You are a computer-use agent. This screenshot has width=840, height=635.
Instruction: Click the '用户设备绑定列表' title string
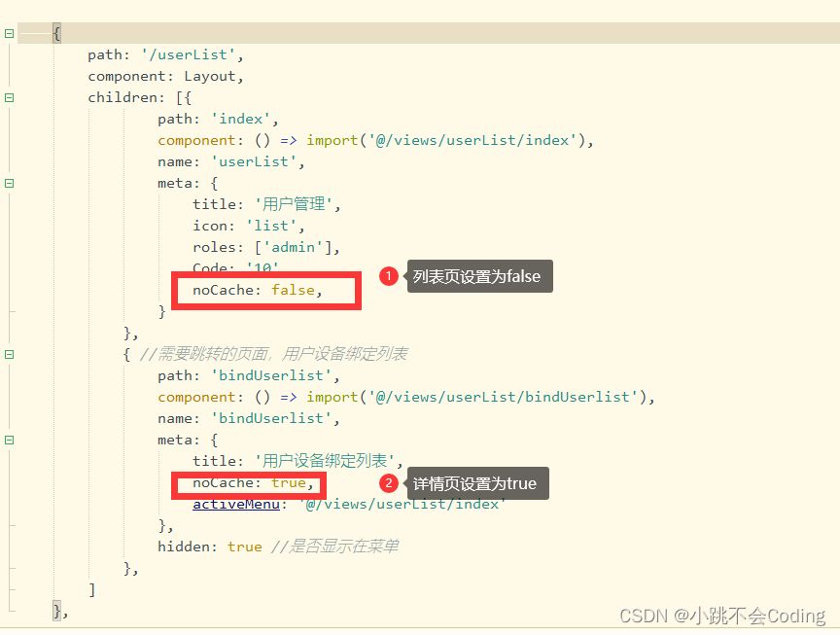click(x=325, y=461)
